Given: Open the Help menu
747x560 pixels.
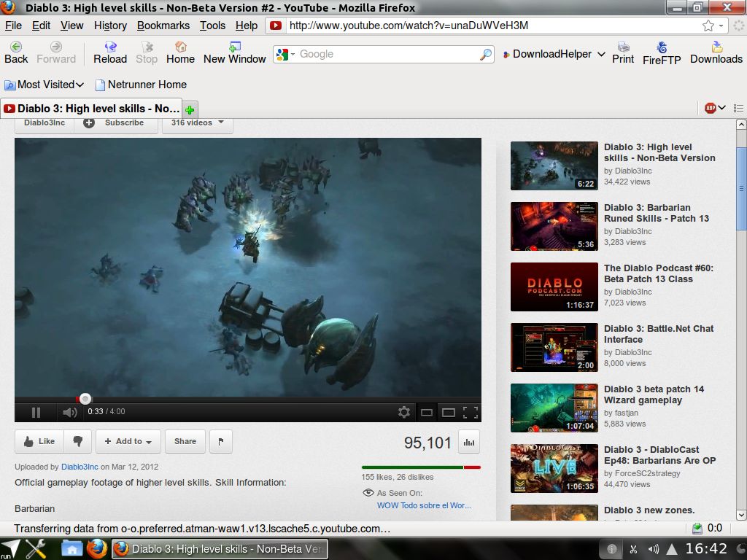Looking at the screenshot, I should (247, 26).
